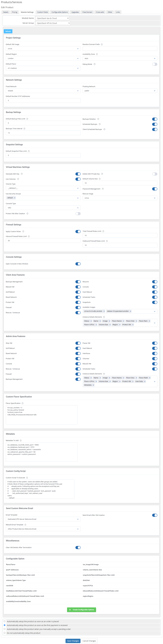Click help icon beside Generate SSH Key

tap(22, 174)
